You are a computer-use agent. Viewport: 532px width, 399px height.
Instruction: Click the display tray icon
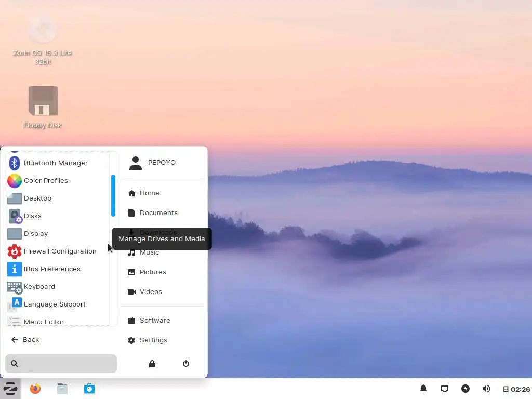(445, 389)
